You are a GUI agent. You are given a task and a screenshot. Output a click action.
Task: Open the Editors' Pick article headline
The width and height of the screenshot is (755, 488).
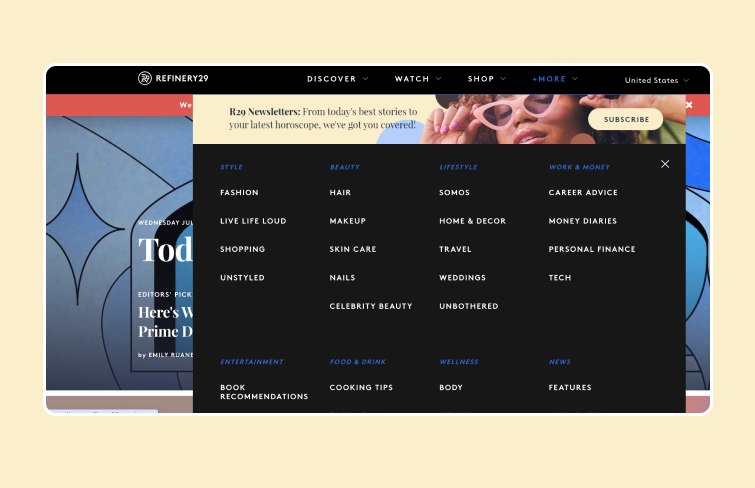(x=165, y=322)
